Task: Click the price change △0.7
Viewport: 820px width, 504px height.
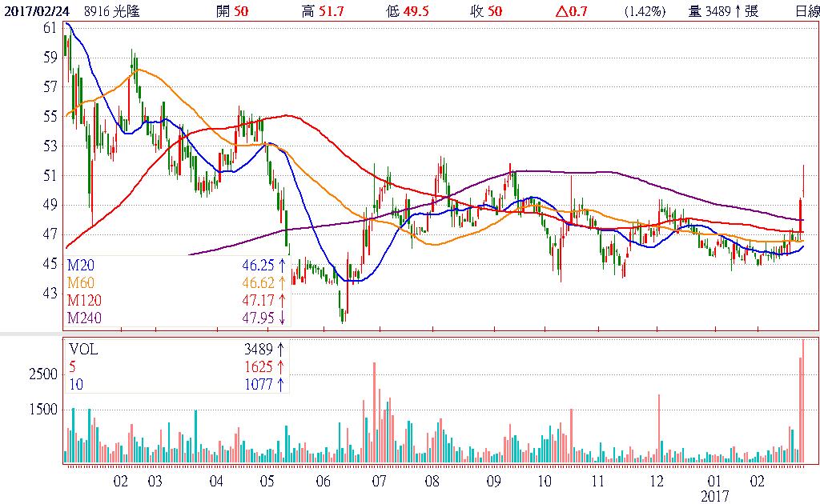Action: (x=571, y=11)
